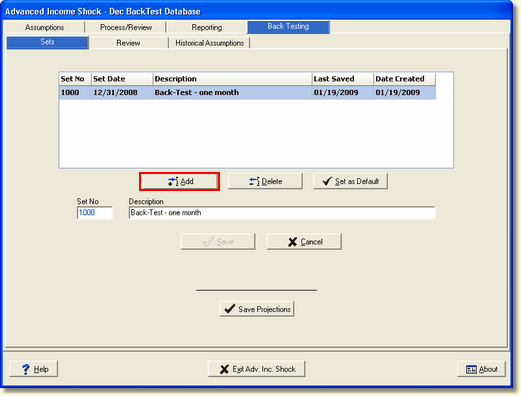Click the greyed-out Save button
Image resolution: width=521 pixels, height=396 pixels.
click(218, 242)
